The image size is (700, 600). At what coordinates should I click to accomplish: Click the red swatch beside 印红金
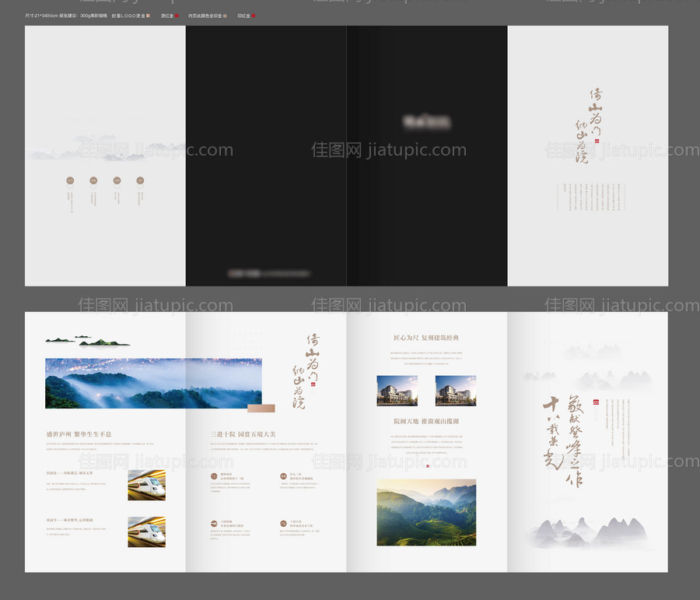254,15
